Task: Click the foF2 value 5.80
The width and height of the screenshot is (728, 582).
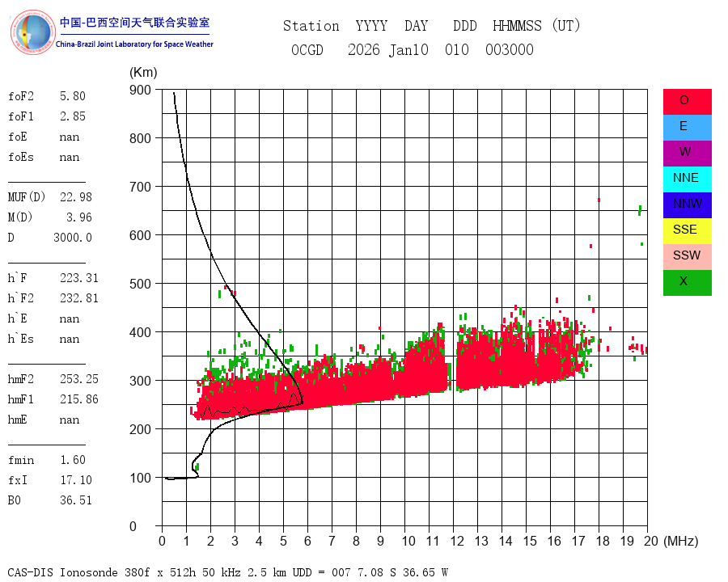Action: point(73,96)
